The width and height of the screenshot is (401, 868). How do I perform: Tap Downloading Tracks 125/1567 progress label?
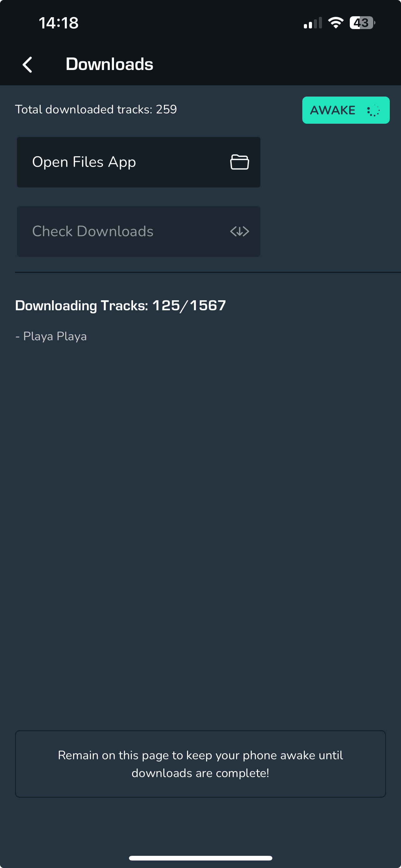[121, 306]
